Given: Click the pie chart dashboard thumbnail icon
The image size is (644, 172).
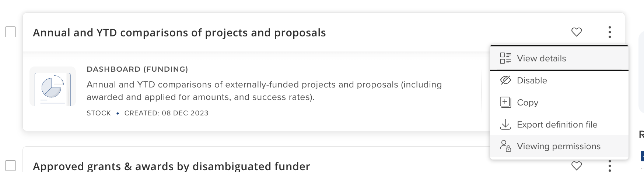Looking at the screenshot, I should [x=52, y=87].
